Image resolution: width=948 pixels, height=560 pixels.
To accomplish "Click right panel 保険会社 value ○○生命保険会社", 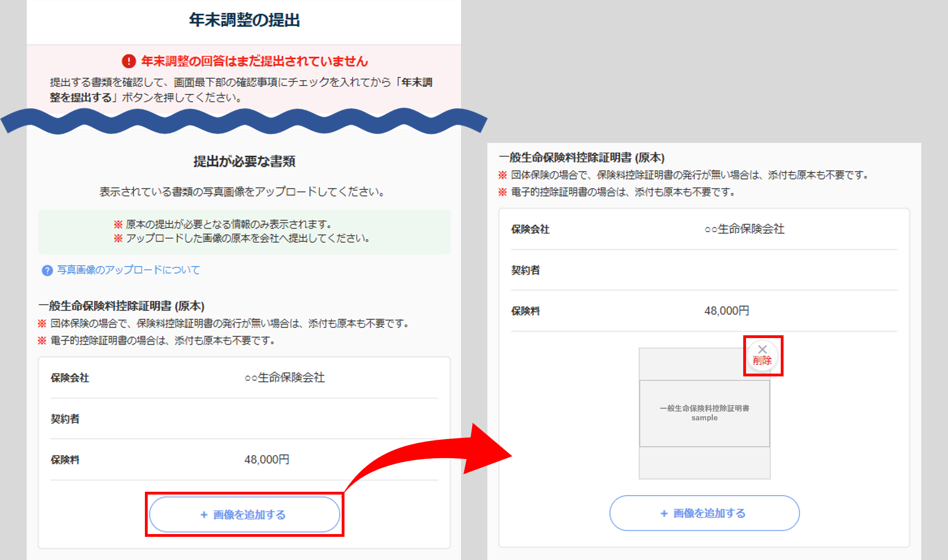I will tap(744, 229).
